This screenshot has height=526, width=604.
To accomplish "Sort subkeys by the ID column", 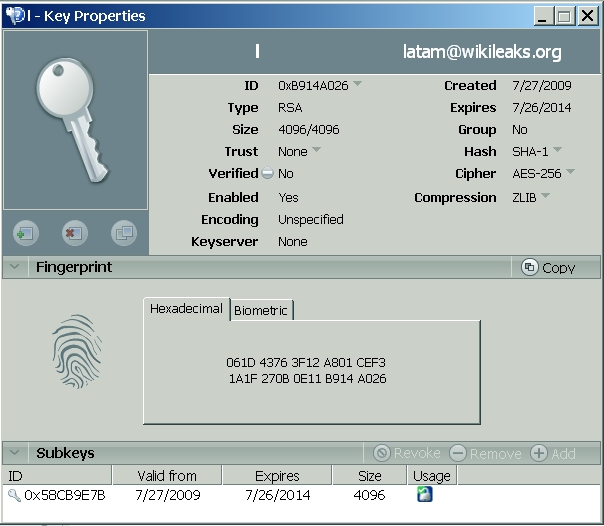I will click(57, 476).
